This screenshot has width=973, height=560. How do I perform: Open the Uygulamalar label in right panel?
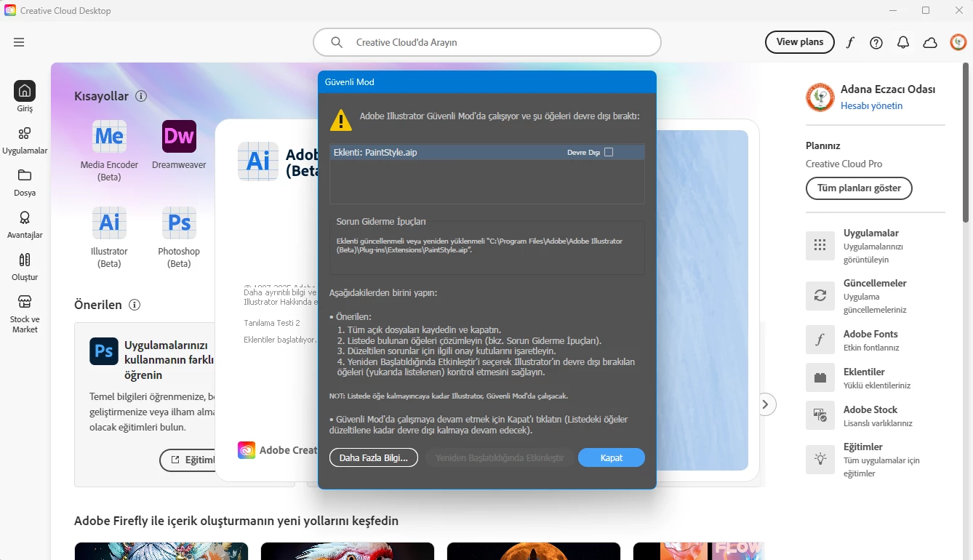click(x=871, y=233)
